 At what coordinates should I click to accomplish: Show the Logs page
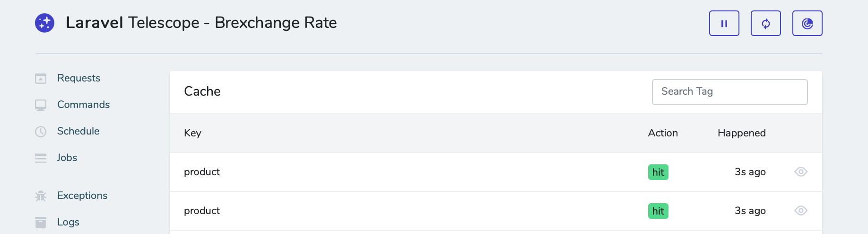68,222
